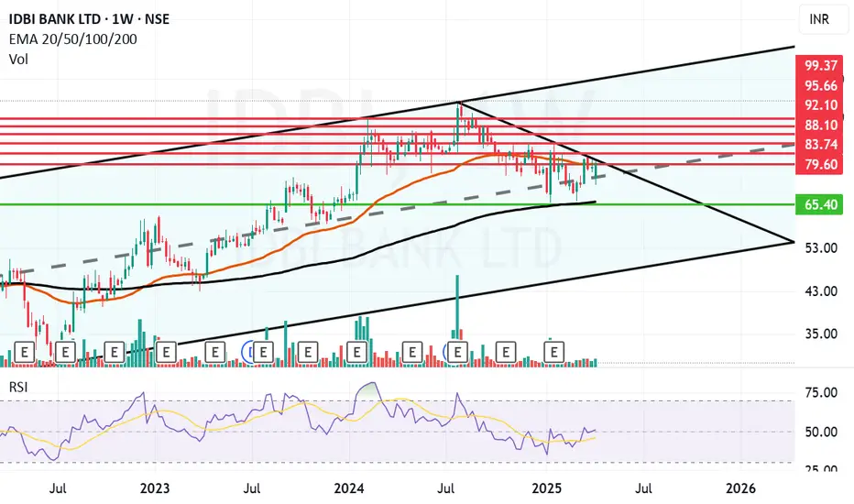Click the rightmost earnings E marker near 2025
Viewport: 854px width, 504px height.
click(553, 353)
